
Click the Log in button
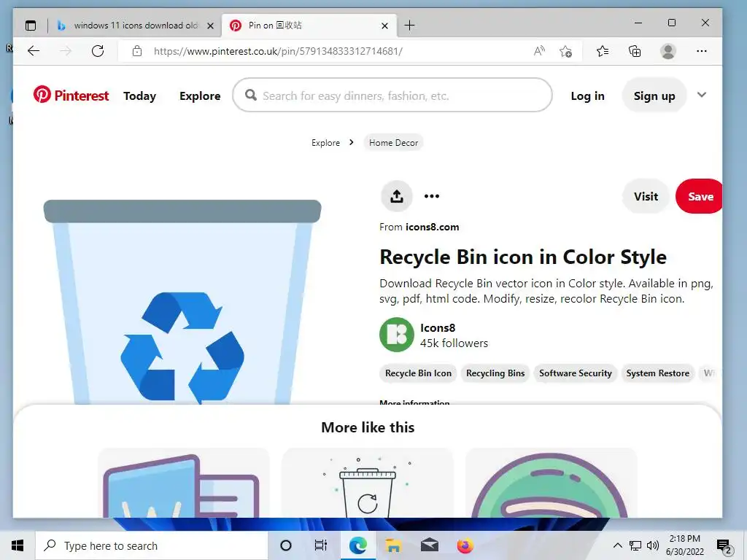click(587, 96)
